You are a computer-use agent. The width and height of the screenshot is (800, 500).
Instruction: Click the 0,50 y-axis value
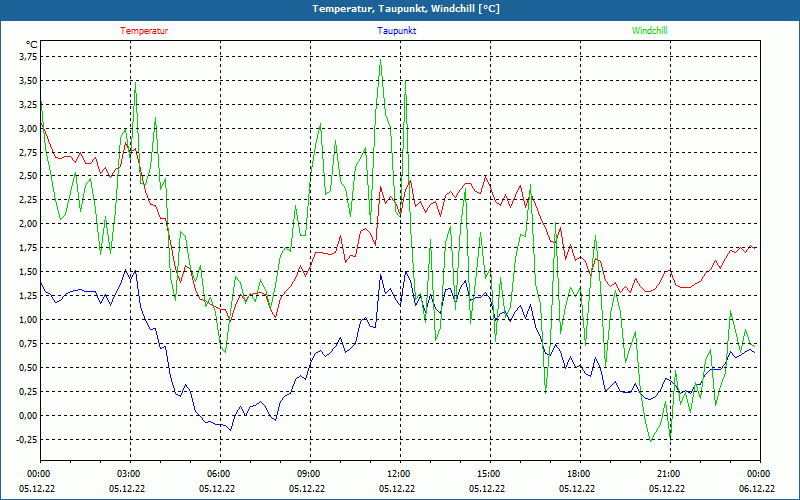click(29, 368)
